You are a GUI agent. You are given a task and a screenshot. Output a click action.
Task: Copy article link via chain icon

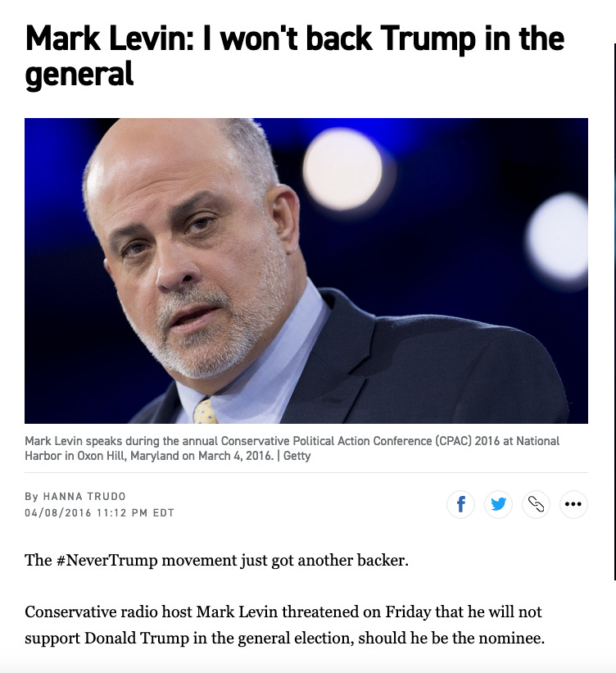click(536, 504)
